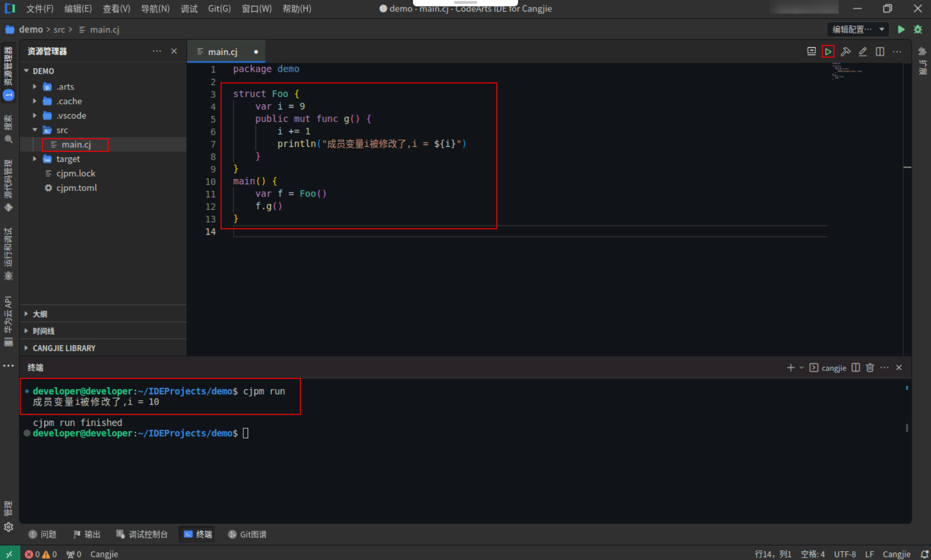The height and width of the screenshot is (560, 931).
Task: Click the hammer build icon in the editor toolbar
Action: click(x=845, y=52)
